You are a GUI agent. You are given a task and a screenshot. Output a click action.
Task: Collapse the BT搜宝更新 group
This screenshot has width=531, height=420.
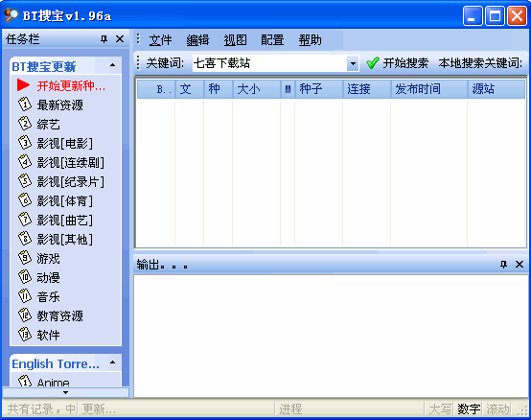pyautogui.click(x=113, y=65)
